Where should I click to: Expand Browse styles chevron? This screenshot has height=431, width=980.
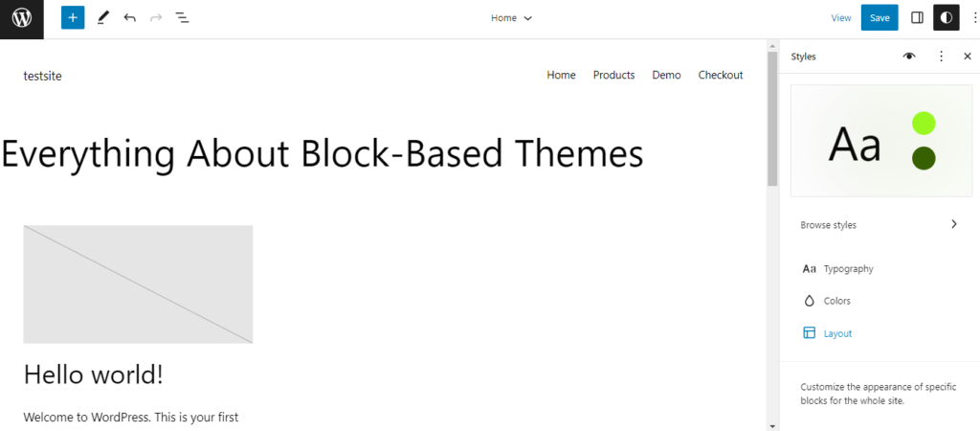953,224
